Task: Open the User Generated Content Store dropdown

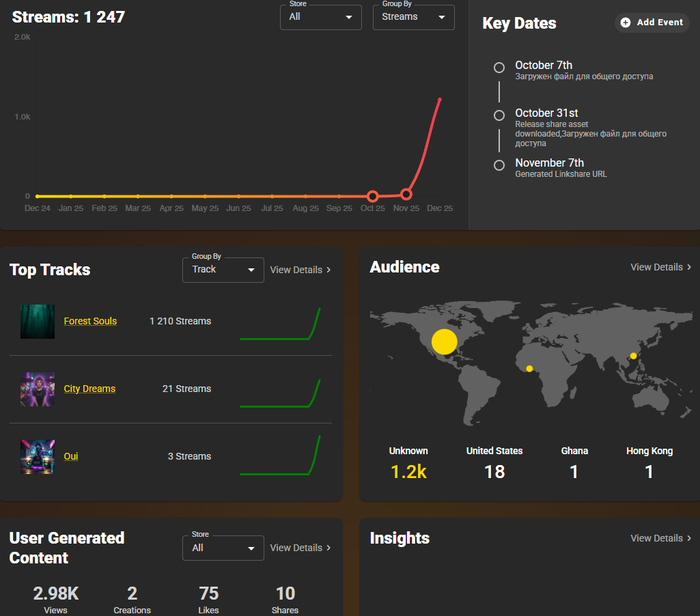Action: point(222,548)
